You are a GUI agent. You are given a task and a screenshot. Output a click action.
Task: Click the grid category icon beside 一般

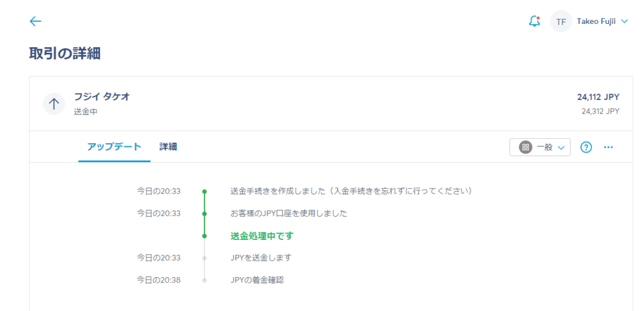point(525,147)
